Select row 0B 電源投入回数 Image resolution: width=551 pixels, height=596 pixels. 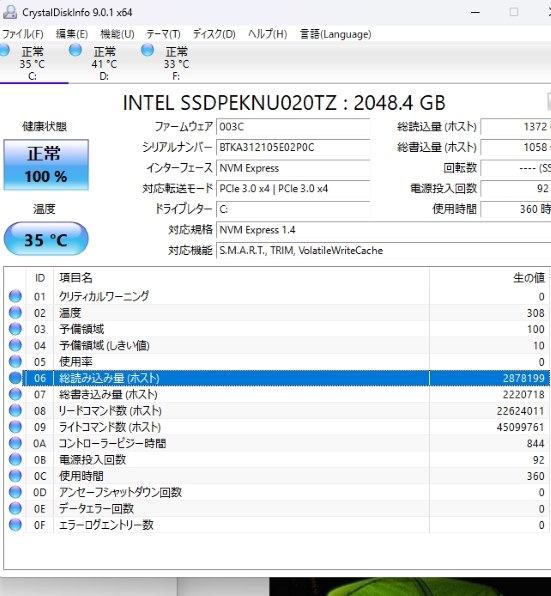277,460
